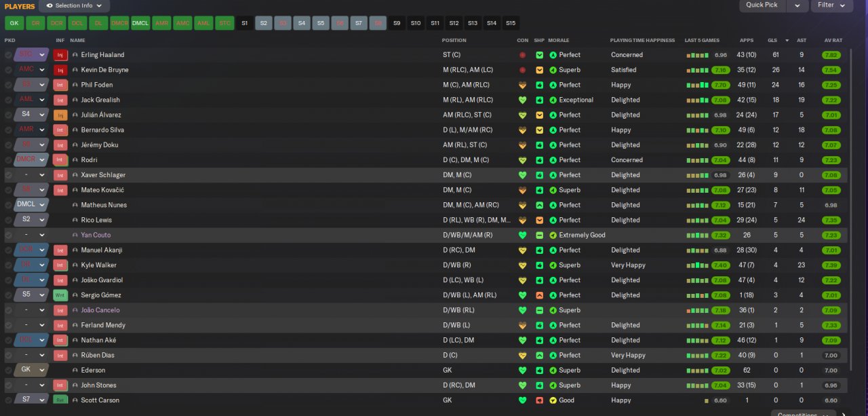Open the DMCL position dropdown for Matheus Nunes
The width and height of the screenshot is (868, 416).
[31, 205]
